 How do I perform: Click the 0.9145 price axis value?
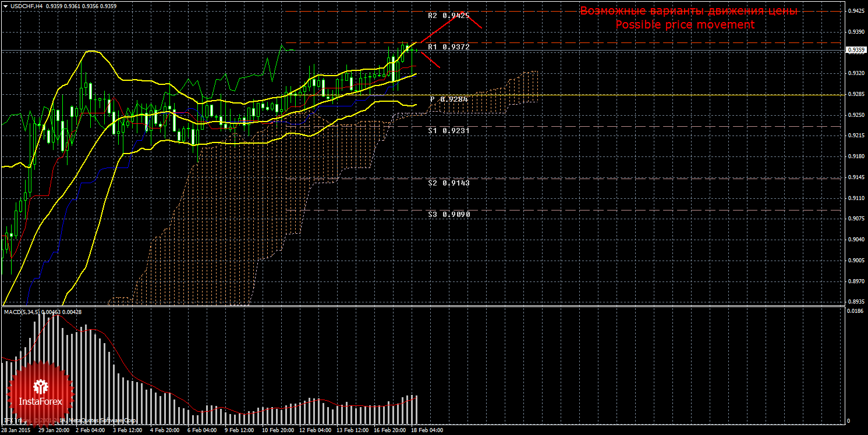tap(856, 177)
